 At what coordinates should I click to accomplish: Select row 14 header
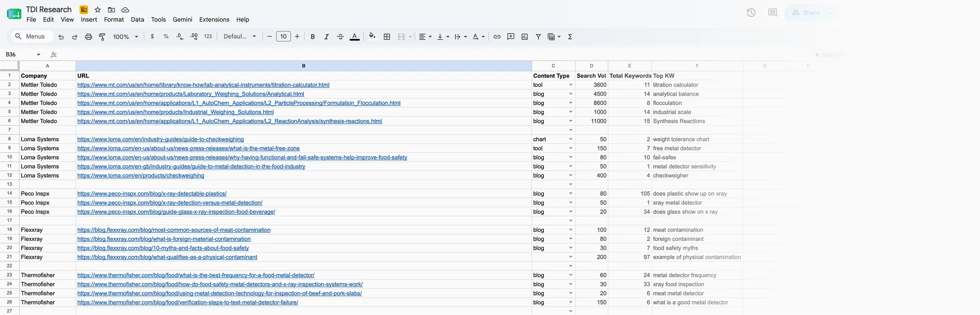point(9,193)
